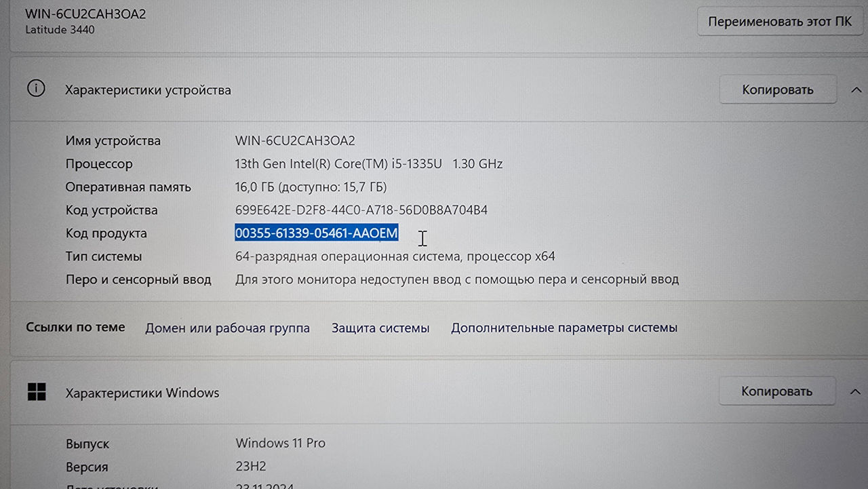This screenshot has height=489, width=868.
Task: Click the pen and touch value Для этого монитора недоступен
Action: coord(457,279)
